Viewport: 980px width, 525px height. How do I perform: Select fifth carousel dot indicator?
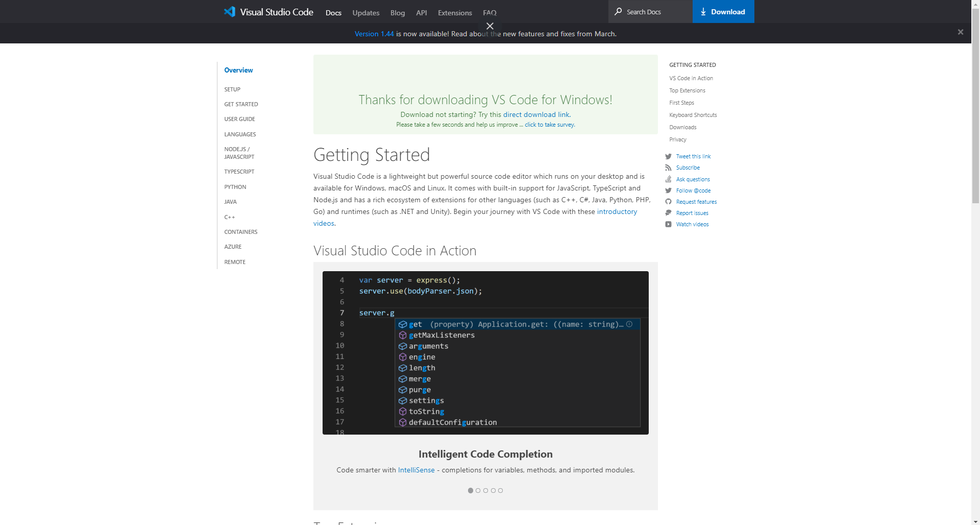tap(501, 490)
